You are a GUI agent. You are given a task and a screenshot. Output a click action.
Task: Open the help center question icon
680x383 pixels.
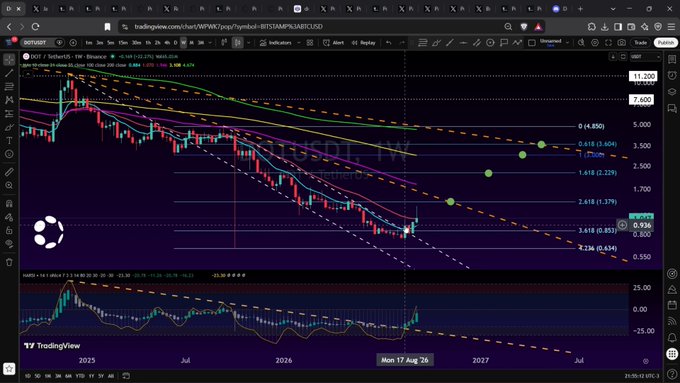672,373
